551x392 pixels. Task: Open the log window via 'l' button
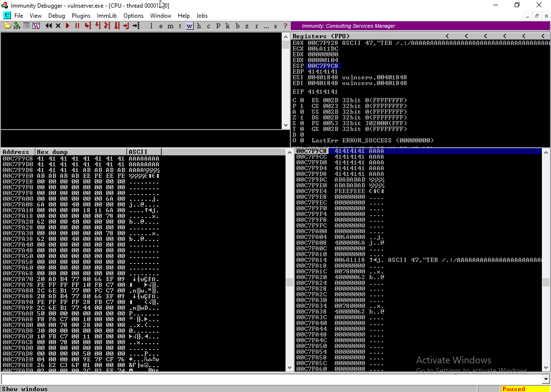(151, 26)
